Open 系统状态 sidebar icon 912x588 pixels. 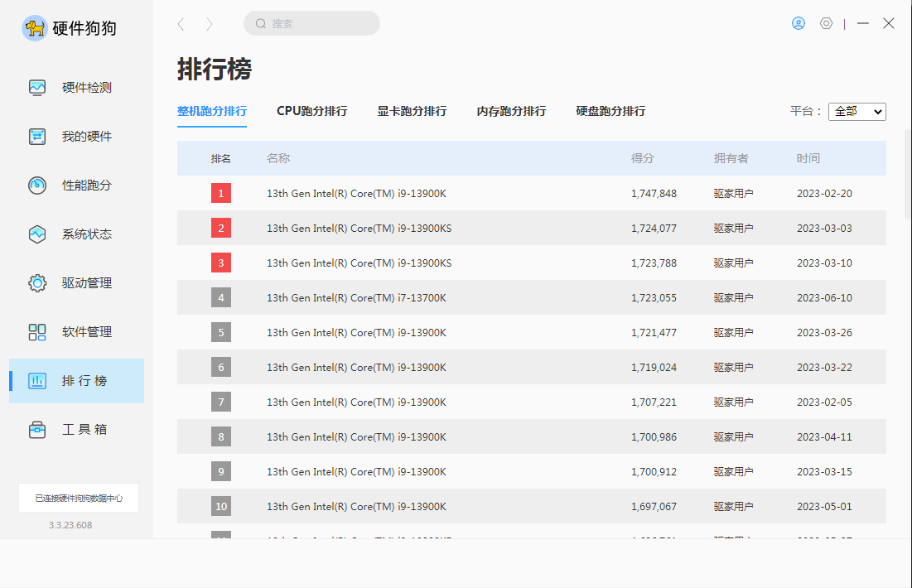pyautogui.click(x=37, y=234)
